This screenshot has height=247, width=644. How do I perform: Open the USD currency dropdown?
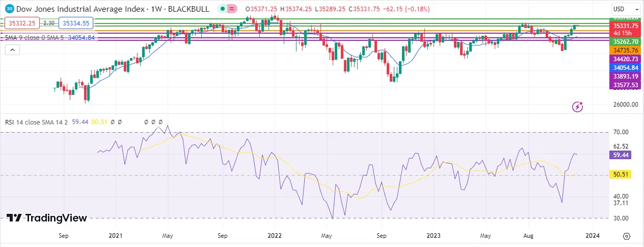click(x=626, y=9)
